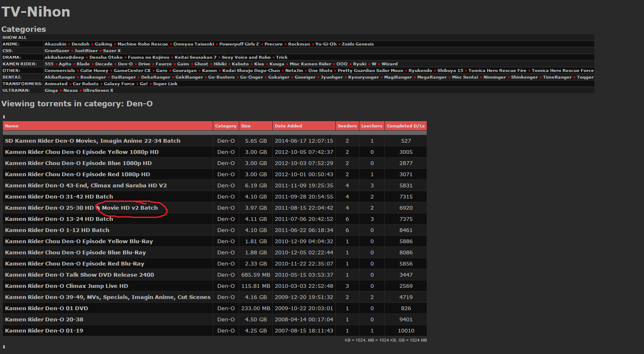Open Kamen Rider Den-O 01 DVD torrent
This screenshot has height=354, width=644.
tap(46, 309)
